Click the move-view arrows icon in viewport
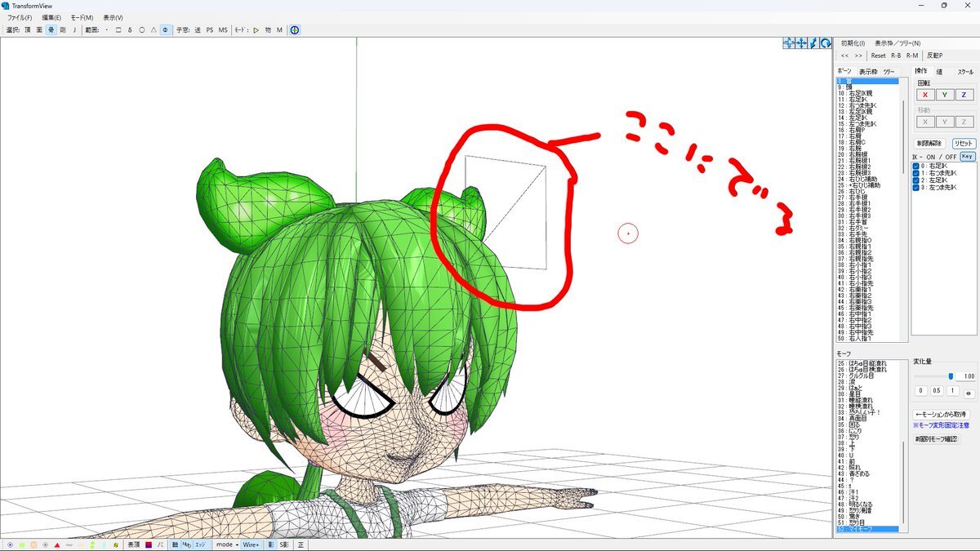This screenshot has width=980, height=551. point(789,43)
